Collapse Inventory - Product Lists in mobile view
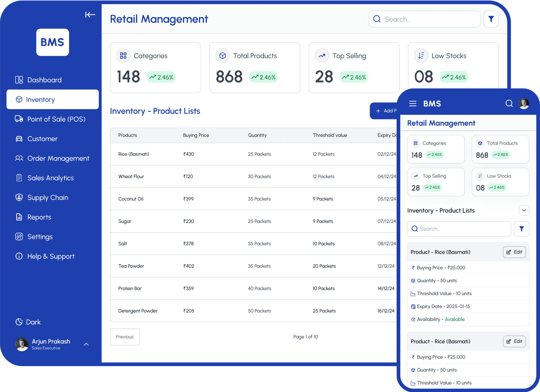This screenshot has width=540, height=392. point(524,210)
